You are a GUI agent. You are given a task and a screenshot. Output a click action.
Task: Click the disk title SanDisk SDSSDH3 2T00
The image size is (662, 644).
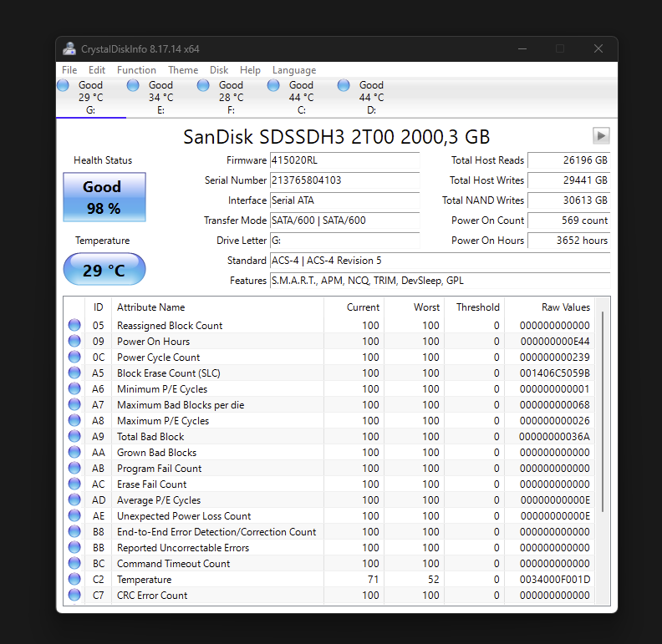click(337, 137)
